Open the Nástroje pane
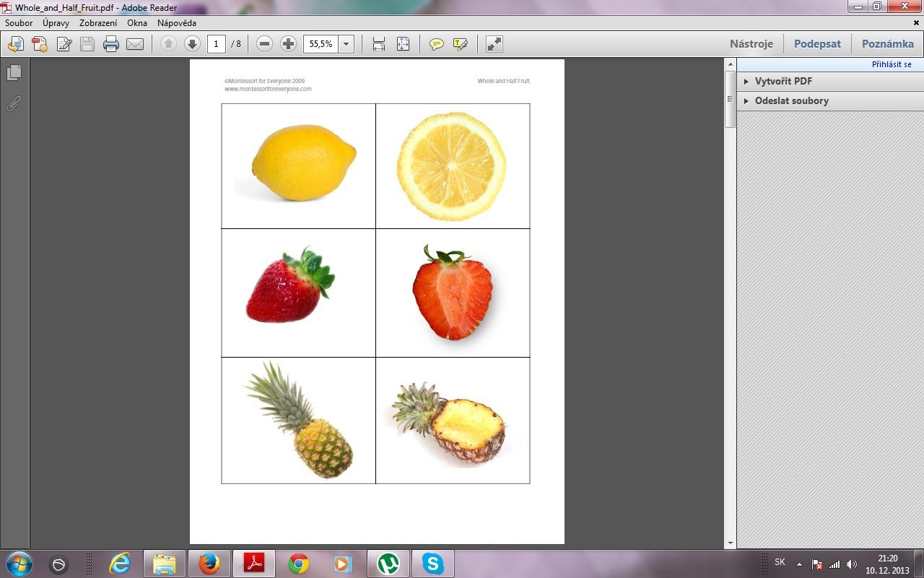Viewport: 924px width, 578px height. 751,43
